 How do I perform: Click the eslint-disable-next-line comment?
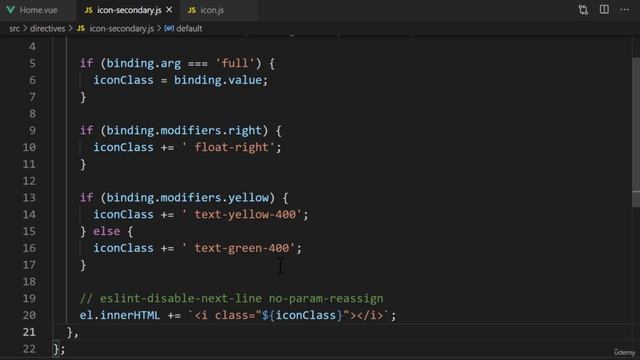click(231, 299)
